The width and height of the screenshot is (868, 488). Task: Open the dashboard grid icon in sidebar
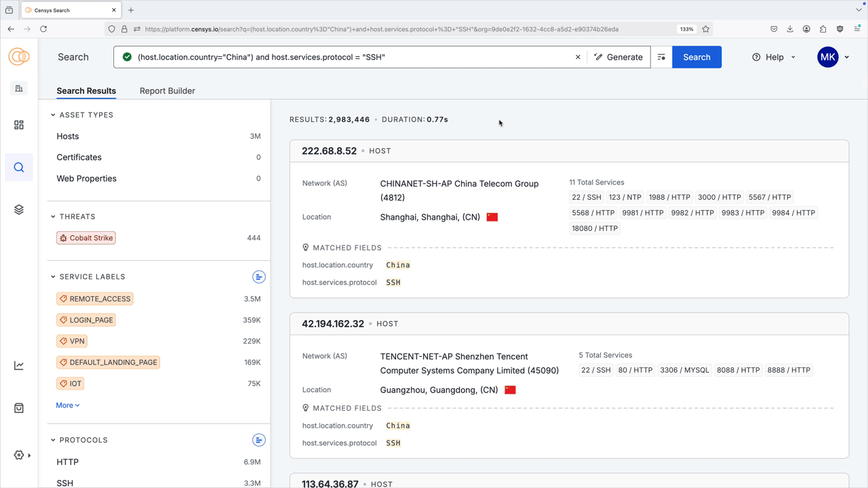click(19, 125)
